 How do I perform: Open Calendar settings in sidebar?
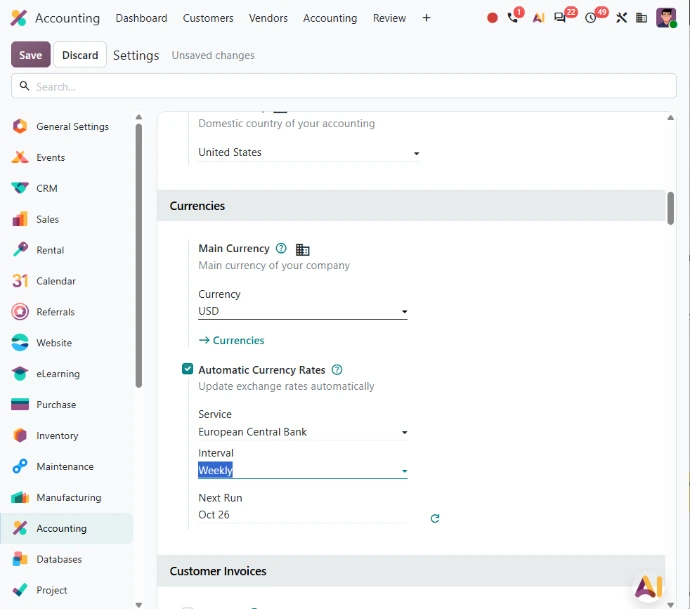coord(66,281)
